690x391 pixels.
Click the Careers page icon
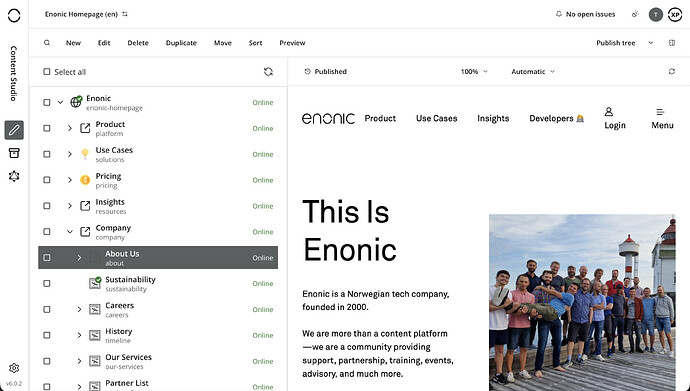[x=95, y=309]
